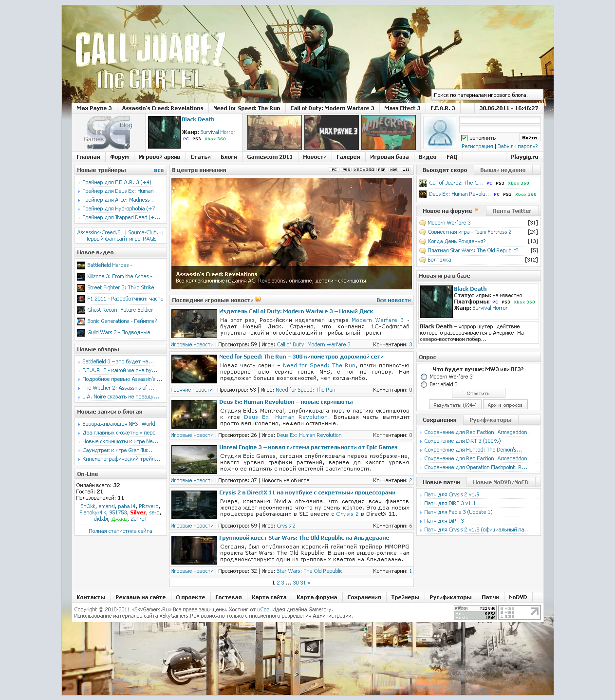Filter featured games by NDS platform icon
This screenshot has height=700, width=615.
(393, 170)
